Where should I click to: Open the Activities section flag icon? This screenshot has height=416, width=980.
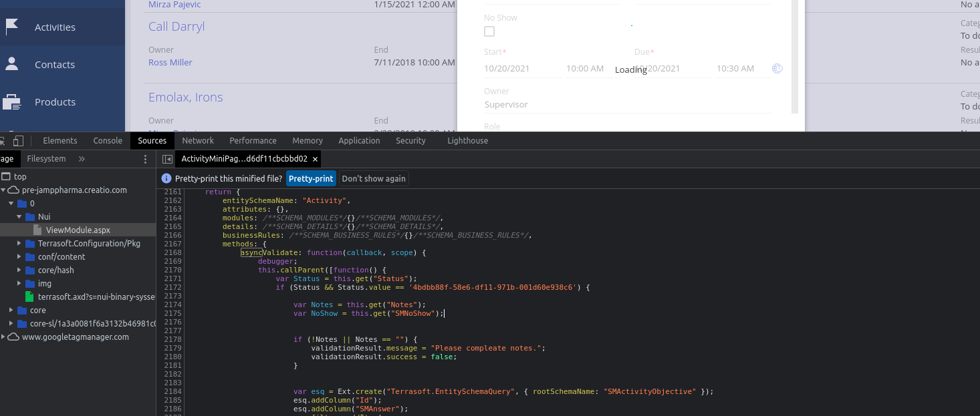[11, 27]
